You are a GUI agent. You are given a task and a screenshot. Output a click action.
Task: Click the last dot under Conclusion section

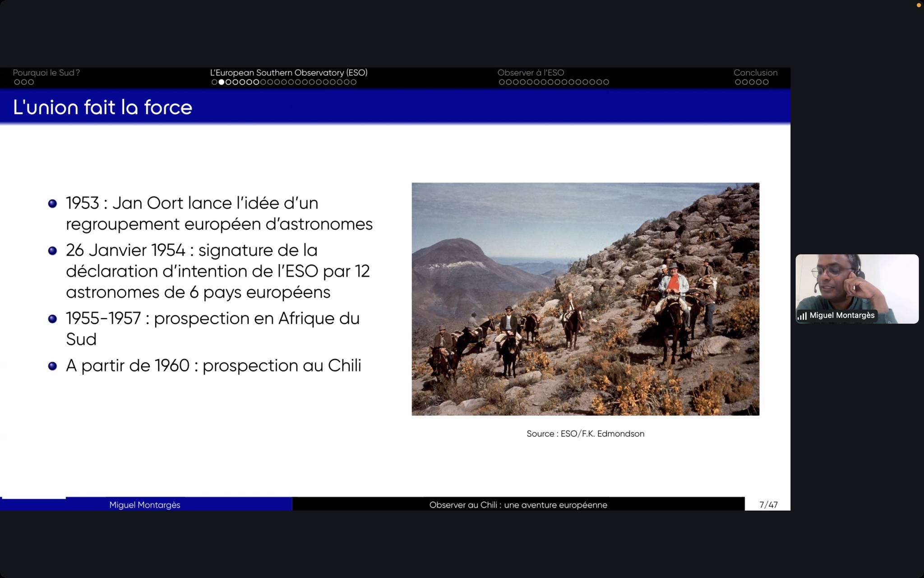point(766,82)
